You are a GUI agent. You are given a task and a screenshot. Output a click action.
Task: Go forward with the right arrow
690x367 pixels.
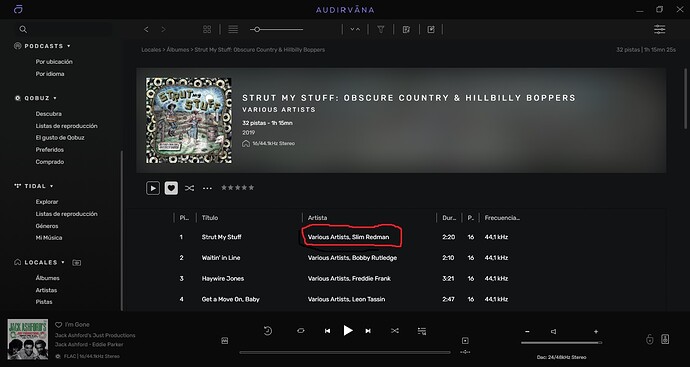[163, 29]
